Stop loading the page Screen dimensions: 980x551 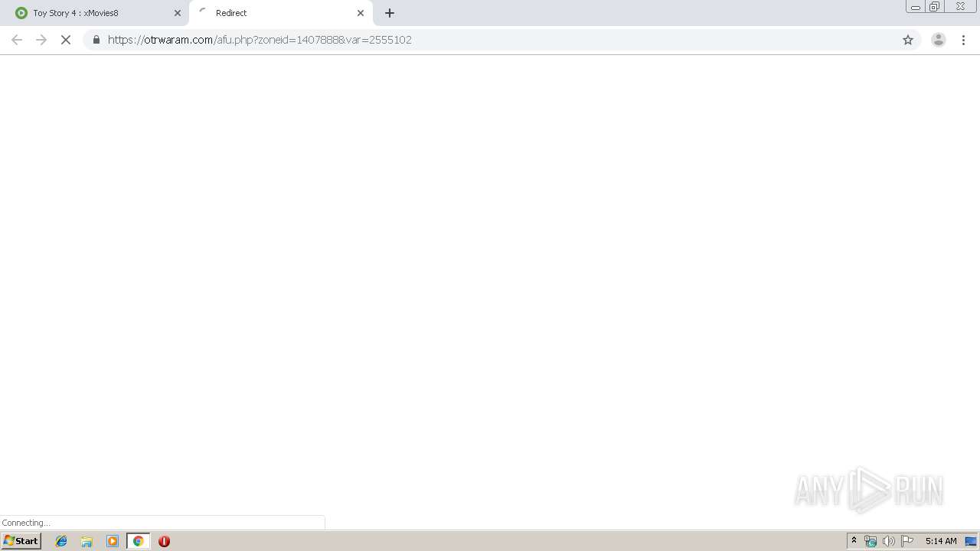click(x=66, y=40)
